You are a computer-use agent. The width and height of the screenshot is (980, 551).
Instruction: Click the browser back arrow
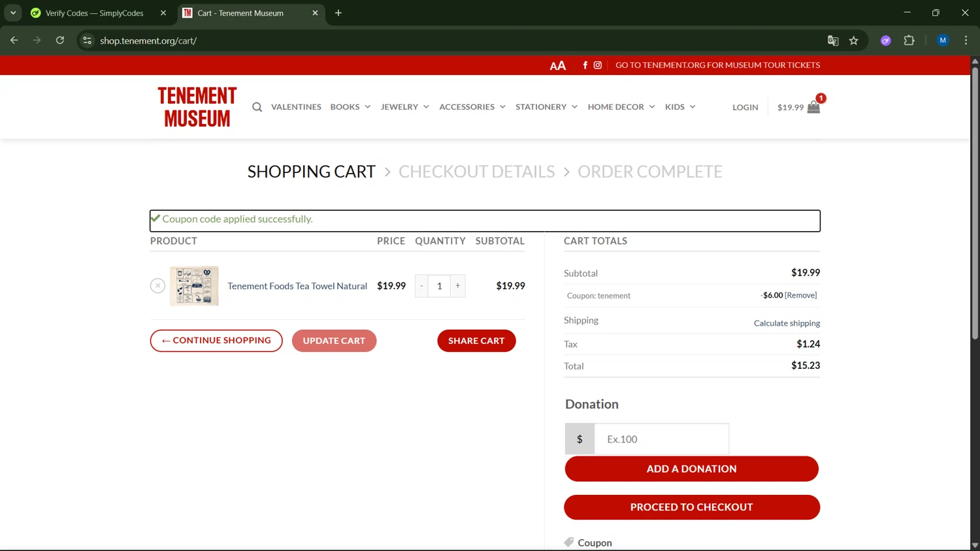[14, 40]
